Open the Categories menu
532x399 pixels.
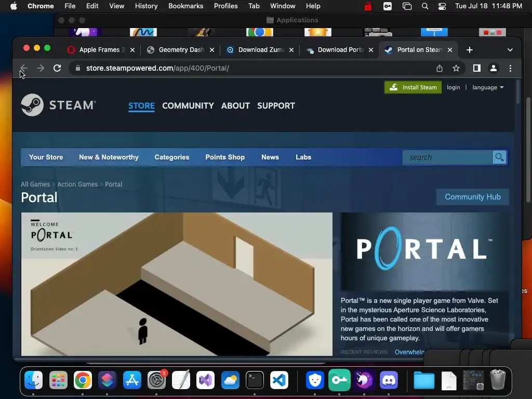coord(171,157)
